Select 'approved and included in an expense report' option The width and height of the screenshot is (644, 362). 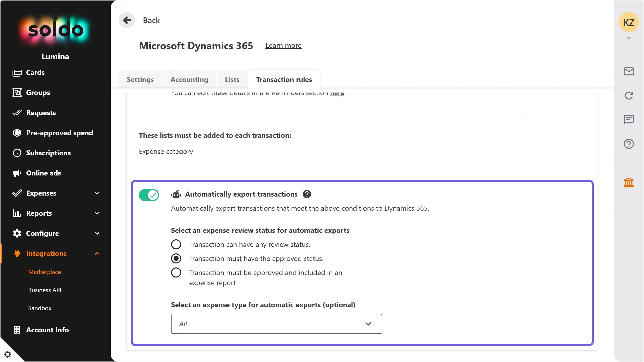click(176, 273)
